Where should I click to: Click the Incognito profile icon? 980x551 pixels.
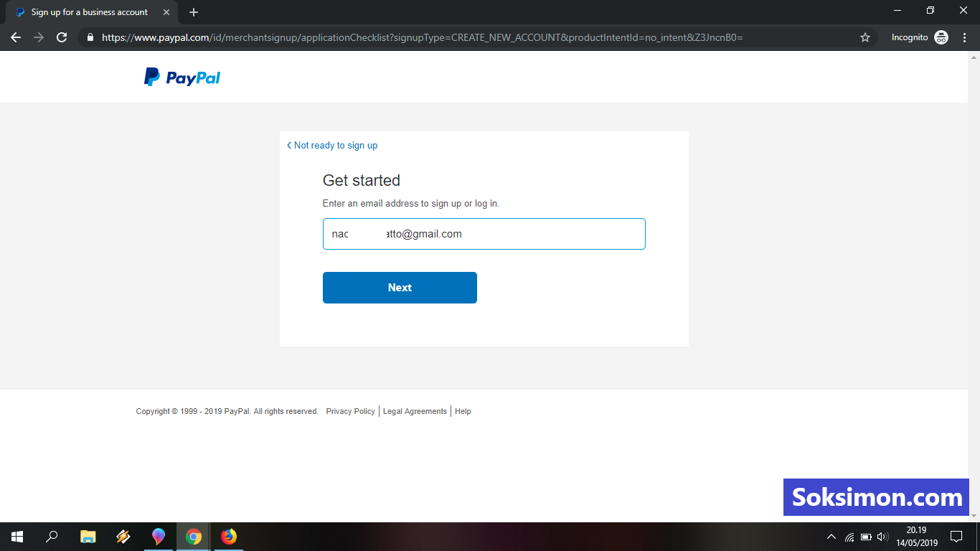coord(941,37)
